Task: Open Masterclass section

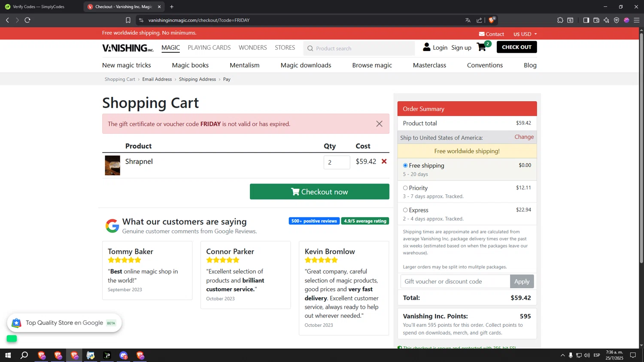Action: (x=429, y=65)
